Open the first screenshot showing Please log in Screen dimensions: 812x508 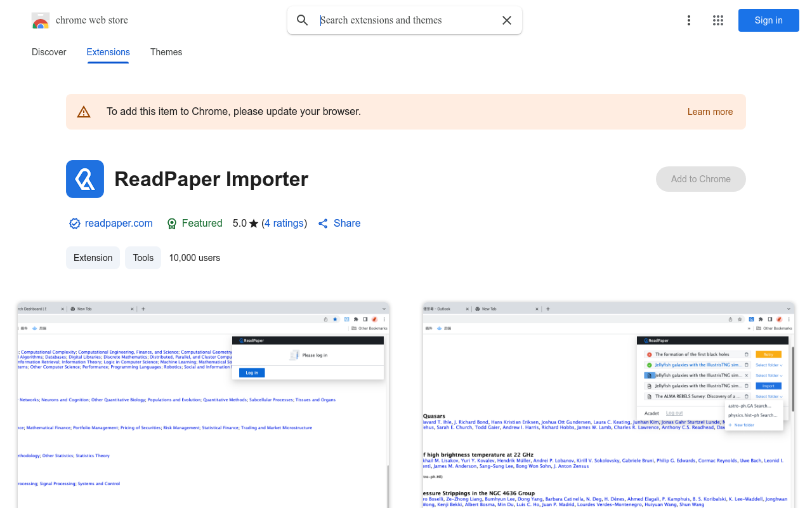(x=203, y=405)
